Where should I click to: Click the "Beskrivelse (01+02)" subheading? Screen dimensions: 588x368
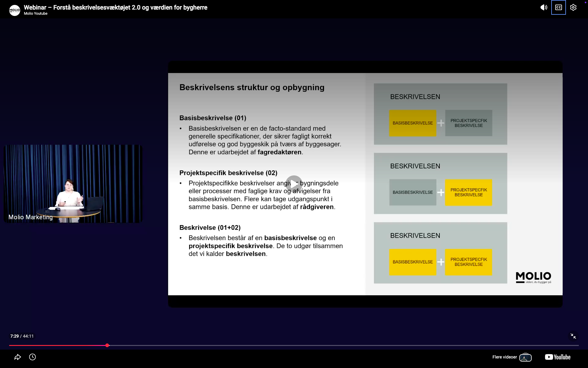[x=210, y=228]
